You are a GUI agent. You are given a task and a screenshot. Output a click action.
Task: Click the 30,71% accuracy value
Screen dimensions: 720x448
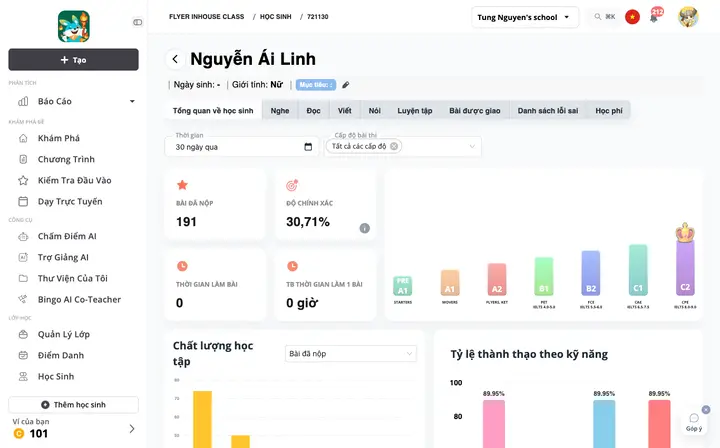coord(308,222)
